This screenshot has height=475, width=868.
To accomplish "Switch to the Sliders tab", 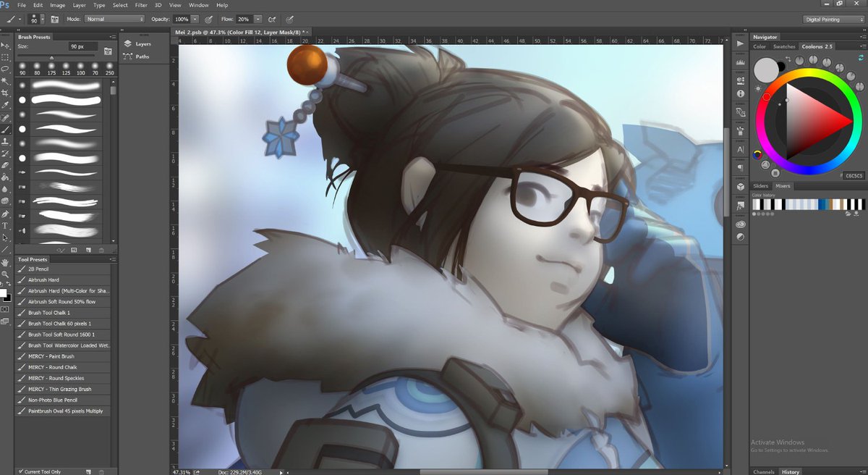I will (761, 186).
